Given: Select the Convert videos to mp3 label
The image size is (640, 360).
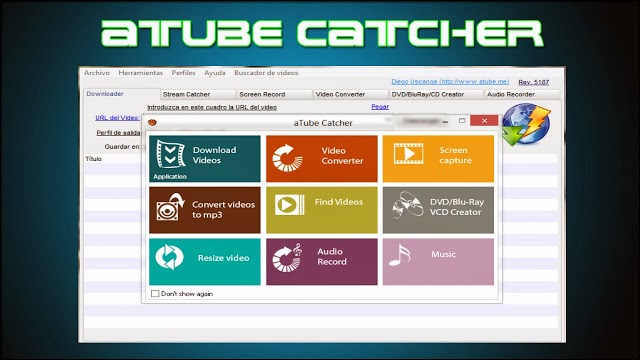Looking at the screenshot, I should pos(223,210).
